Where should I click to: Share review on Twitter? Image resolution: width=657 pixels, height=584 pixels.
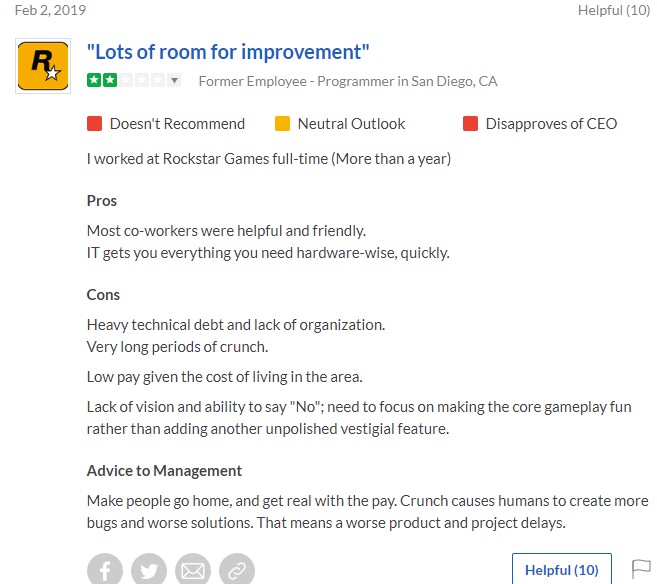[x=149, y=570]
